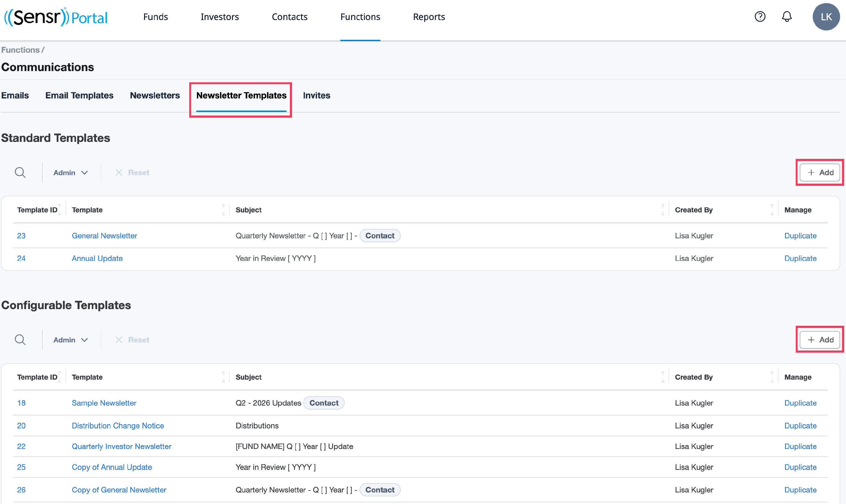Image resolution: width=846 pixels, height=504 pixels.
Task: Open the Distribution Change Notice template
Action: pyautogui.click(x=118, y=426)
